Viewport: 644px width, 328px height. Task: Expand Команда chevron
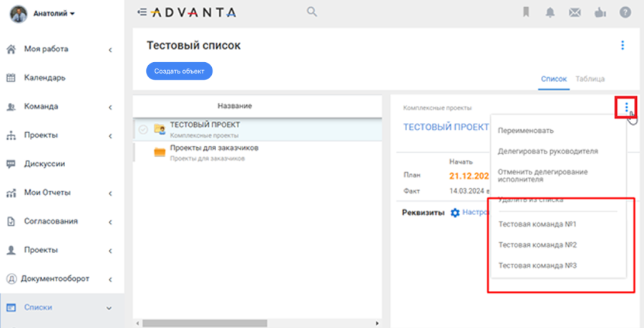(x=110, y=107)
